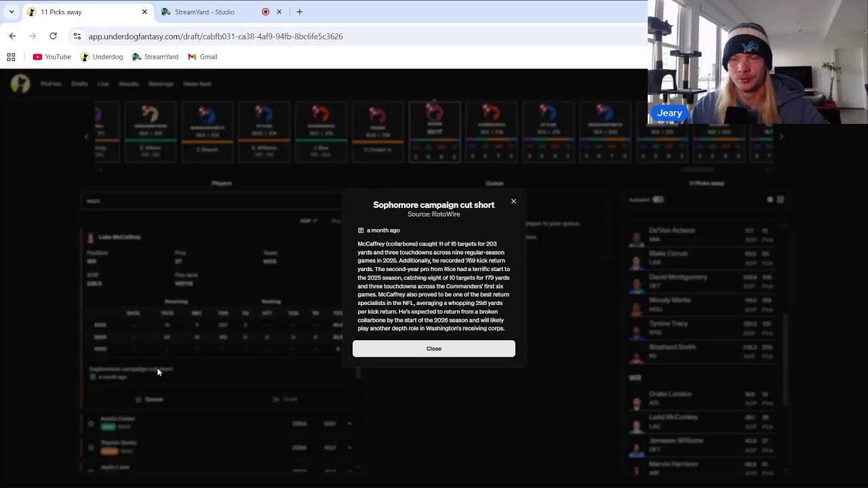Click the Luke McCaffrey player name
868x488 pixels.
click(119, 237)
